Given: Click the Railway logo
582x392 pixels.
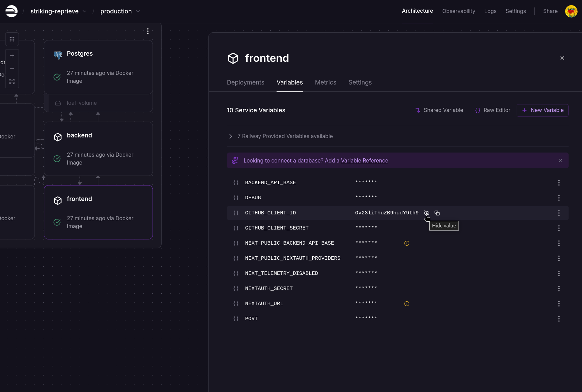Looking at the screenshot, I should [11, 11].
